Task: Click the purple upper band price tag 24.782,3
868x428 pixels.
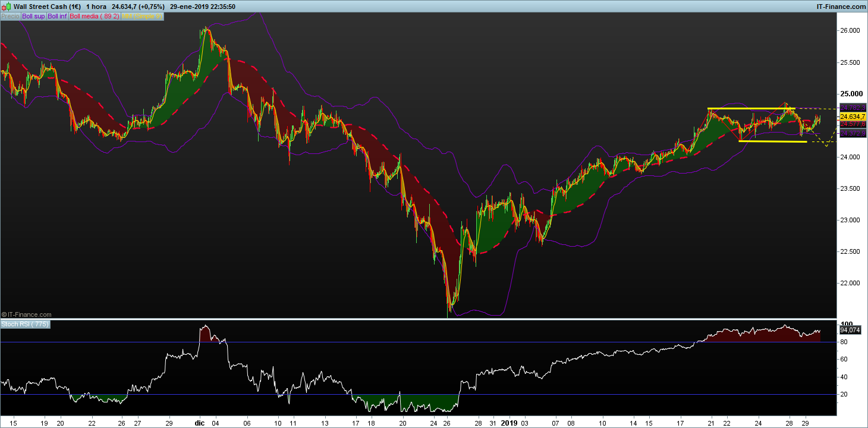Action: (x=852, y=108)
